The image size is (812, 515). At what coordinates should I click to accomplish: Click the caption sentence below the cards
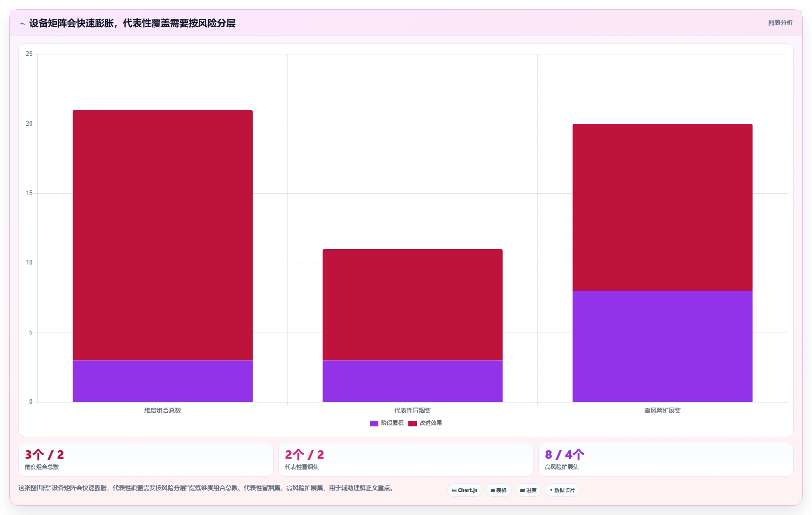coord(205,488)
